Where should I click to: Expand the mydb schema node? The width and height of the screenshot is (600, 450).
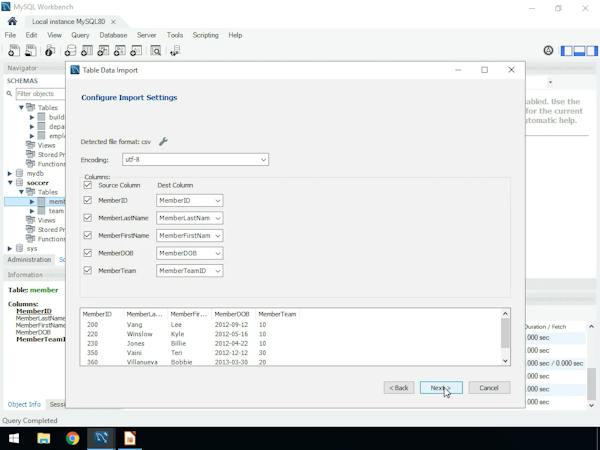[x=10, y=173]
